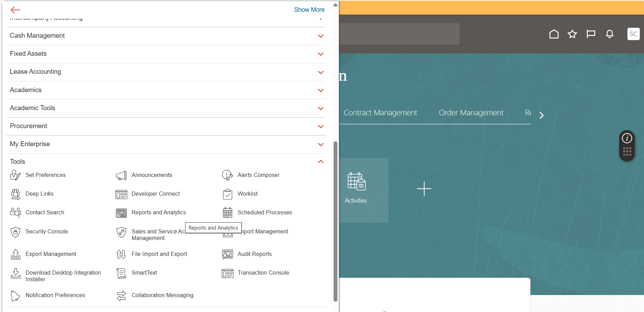Expand the Fixed Assets section
644x312 pixels.
321,54
